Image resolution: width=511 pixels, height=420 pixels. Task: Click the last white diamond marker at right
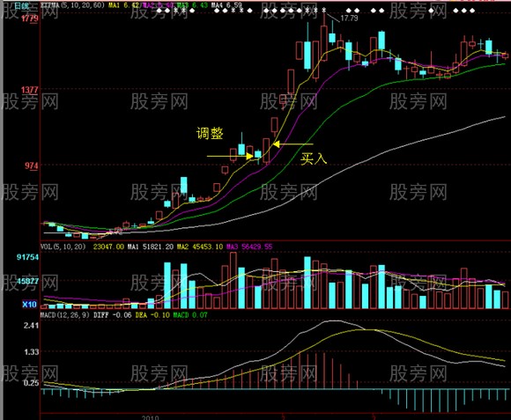[x=472, y=11]
